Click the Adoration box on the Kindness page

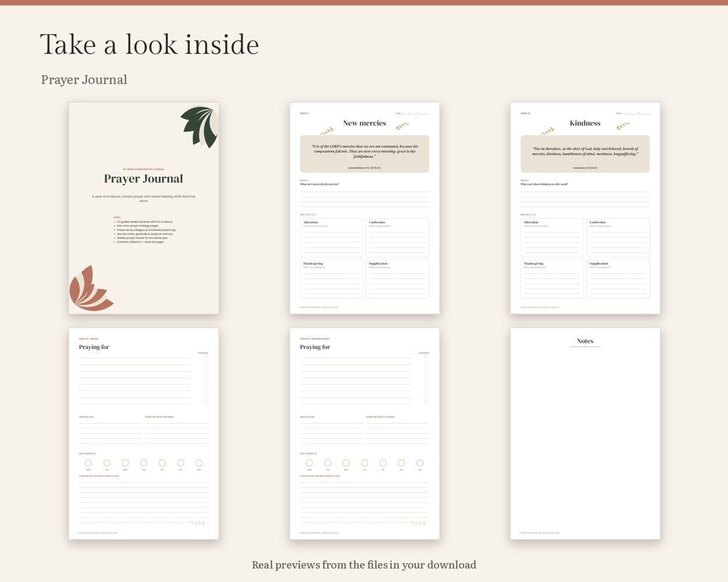552,238
